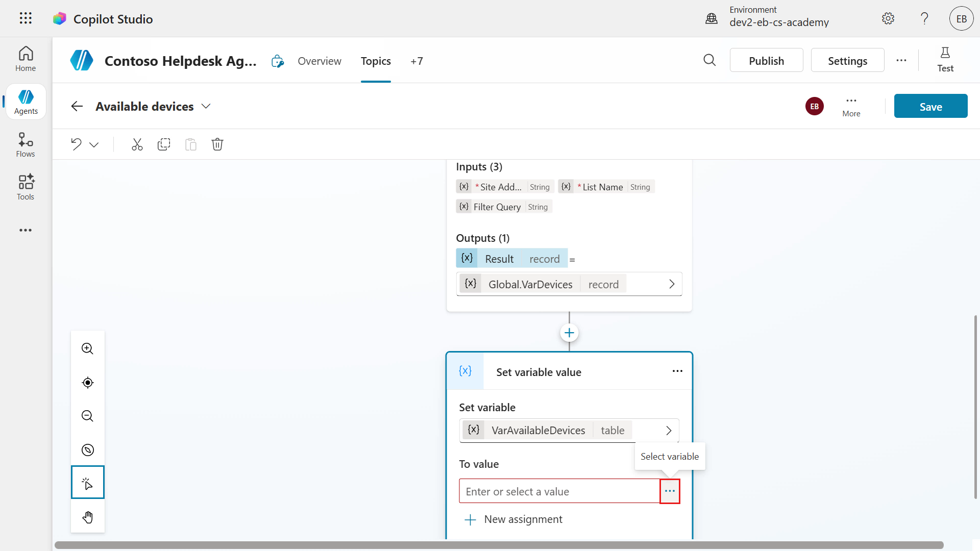Open the More options menu
Viewport: 980px width, 551px height.
[851, 106]
